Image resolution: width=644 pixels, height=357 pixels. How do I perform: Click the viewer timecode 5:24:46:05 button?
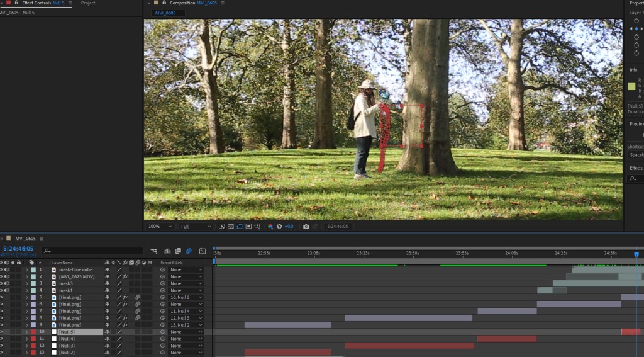point(338,226)
